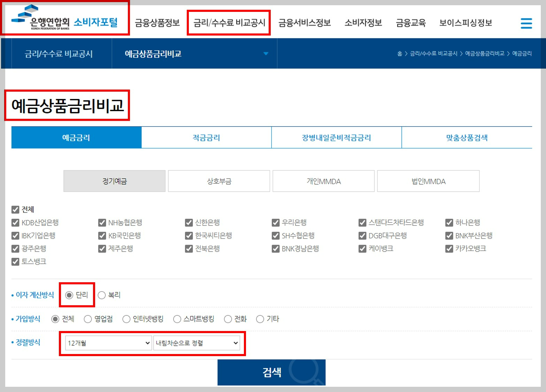This screenshot has width=546, height=392.
Task: Uncheck 스탠다드차타드은행 checkbox
Action: pos(362,223)
